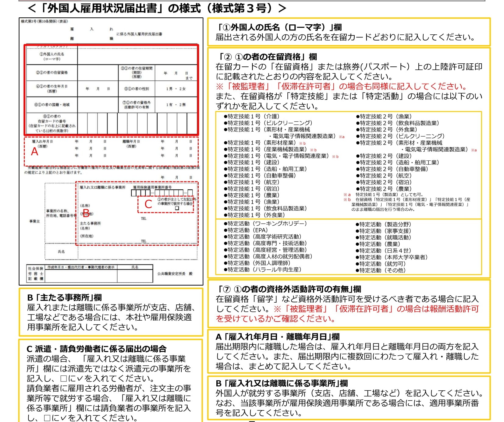Select the 1男・2女 gender option cell
Image resolution: width=504 pixels, height=422 pixels.
176,89
